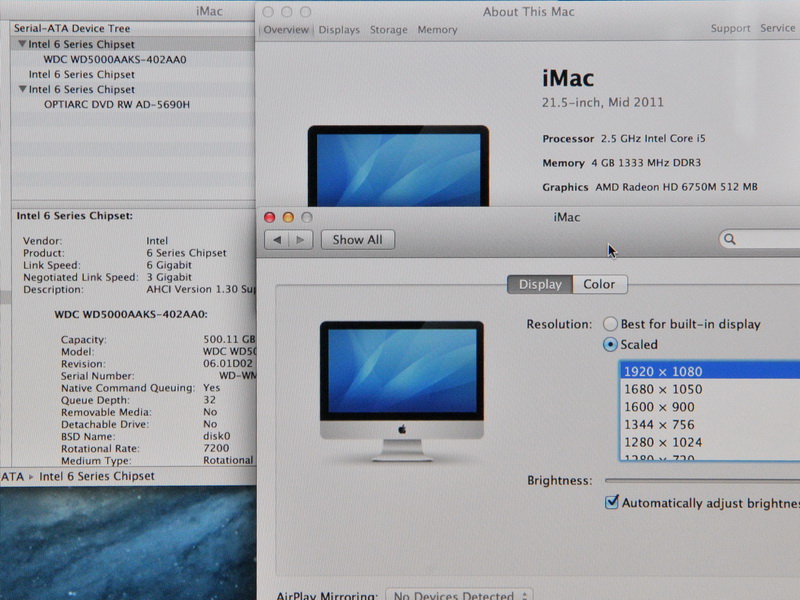Collapse the first Intel 6 Series Chipset

22,44
